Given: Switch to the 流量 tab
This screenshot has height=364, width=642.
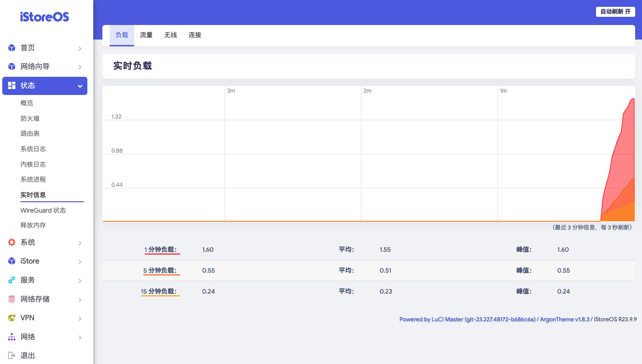Looking at the screenshot, I should click(x=146, y=35).
